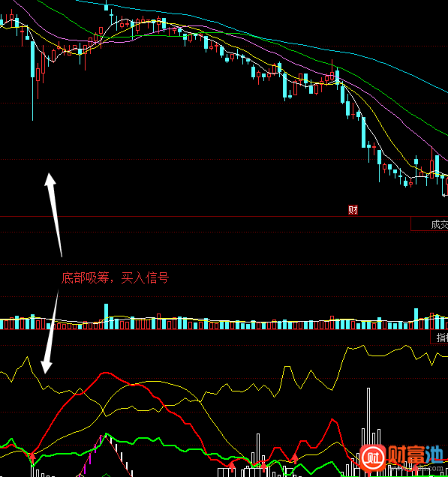Image resolution: width=448 pixels, height=477 pixels.
Task: Click the fourth red buy-signal arrow
Action: pos(295,457)
